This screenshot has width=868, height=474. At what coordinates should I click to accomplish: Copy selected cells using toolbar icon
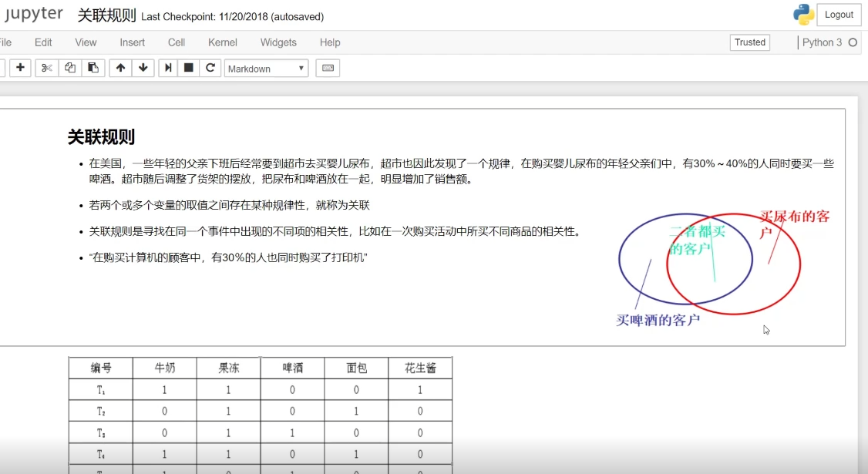70,68
